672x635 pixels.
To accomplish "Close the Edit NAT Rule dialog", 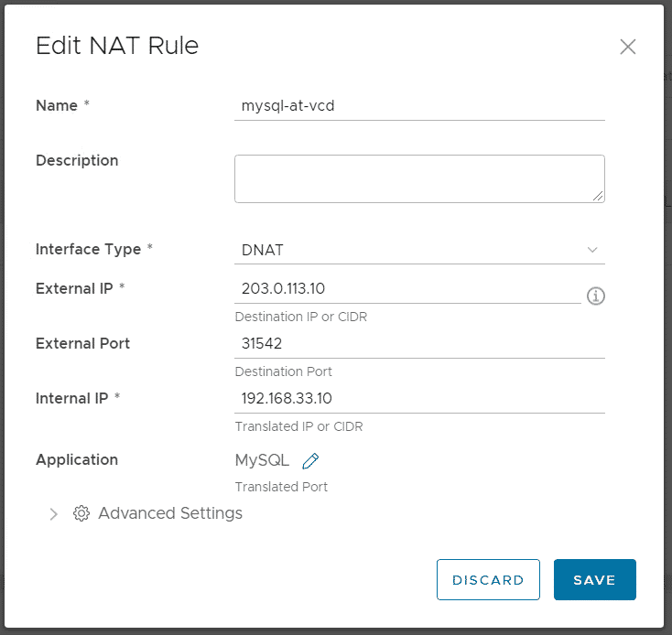I will 627,47.
